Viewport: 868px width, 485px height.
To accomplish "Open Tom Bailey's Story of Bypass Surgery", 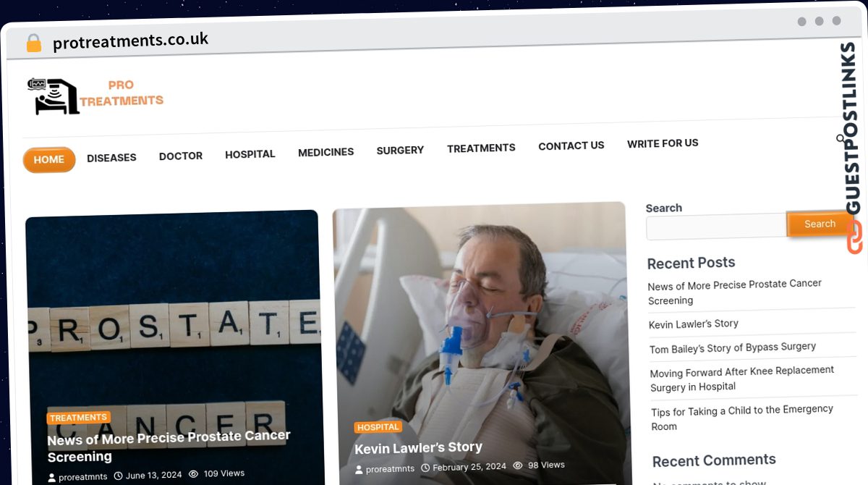I will click(x=733, y=347).
